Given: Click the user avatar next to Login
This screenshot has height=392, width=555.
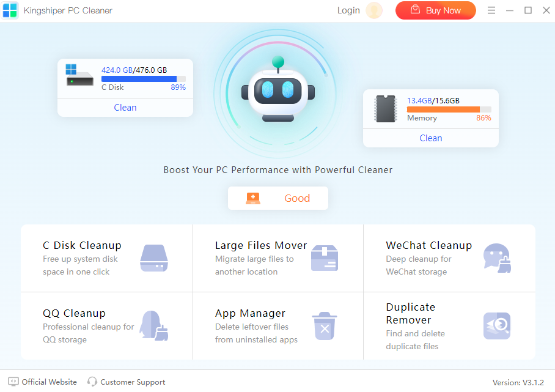Looking at the screenshot, I should pos(374,10).
